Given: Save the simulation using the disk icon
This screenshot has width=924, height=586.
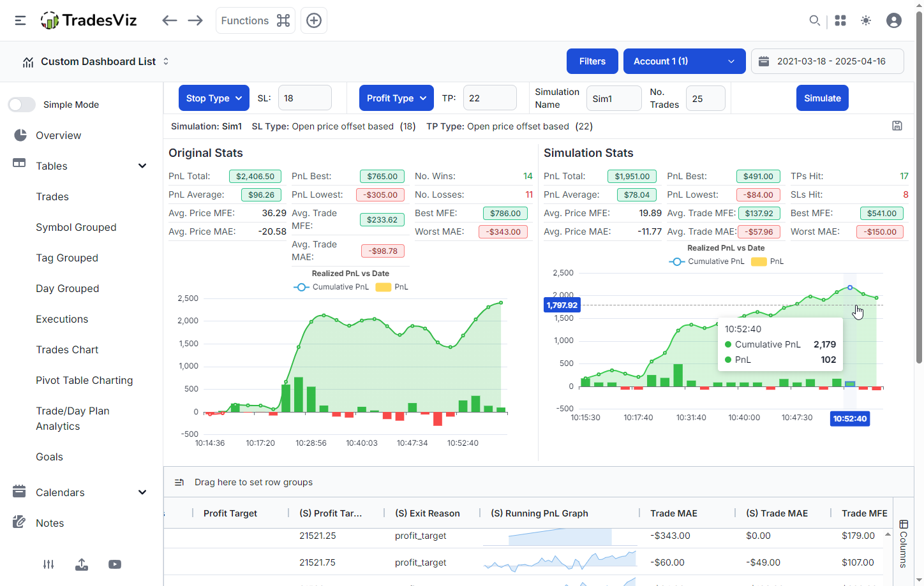Looking at the screenshot, I should [x=897, y=126].
